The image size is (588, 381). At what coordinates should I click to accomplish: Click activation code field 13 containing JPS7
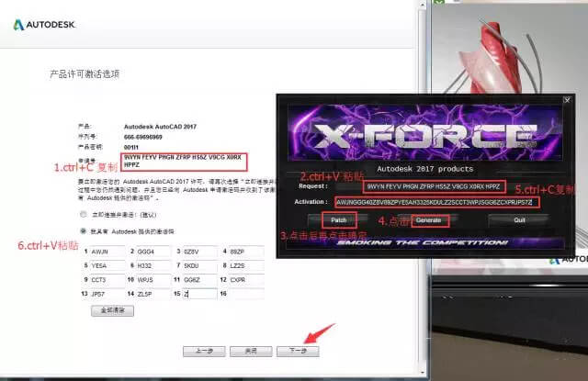pos(107,294)
